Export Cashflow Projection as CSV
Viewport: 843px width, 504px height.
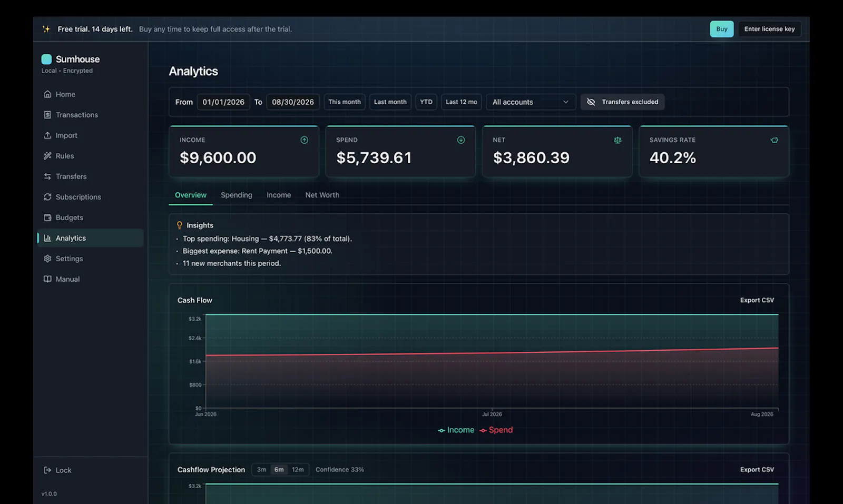click(x=757, y=470)
